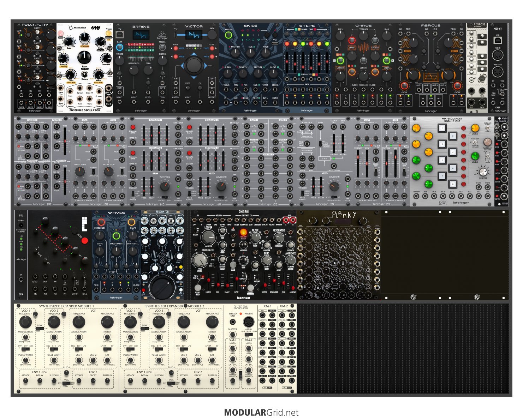The height and width of the screenshot is (420, 523).
Task: Click the Out A jack on Ensemble Oscillator
Action: click(x=108, y=89)
